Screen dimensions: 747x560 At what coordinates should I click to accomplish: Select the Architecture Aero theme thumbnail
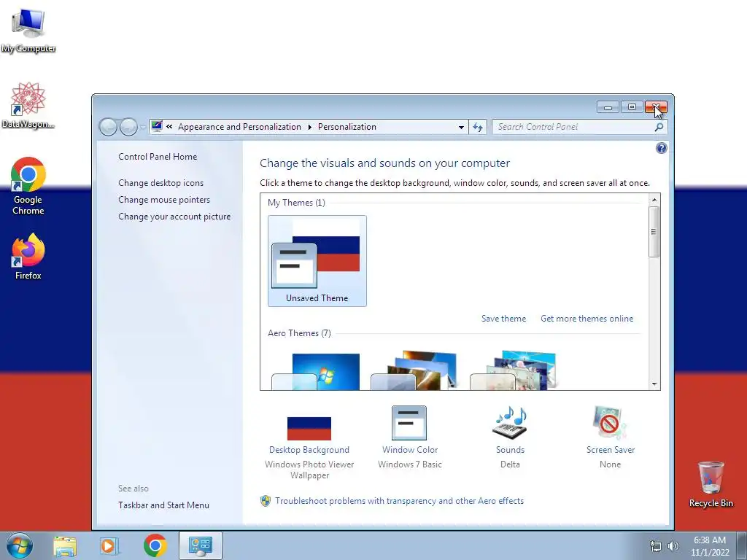point(414,371)
